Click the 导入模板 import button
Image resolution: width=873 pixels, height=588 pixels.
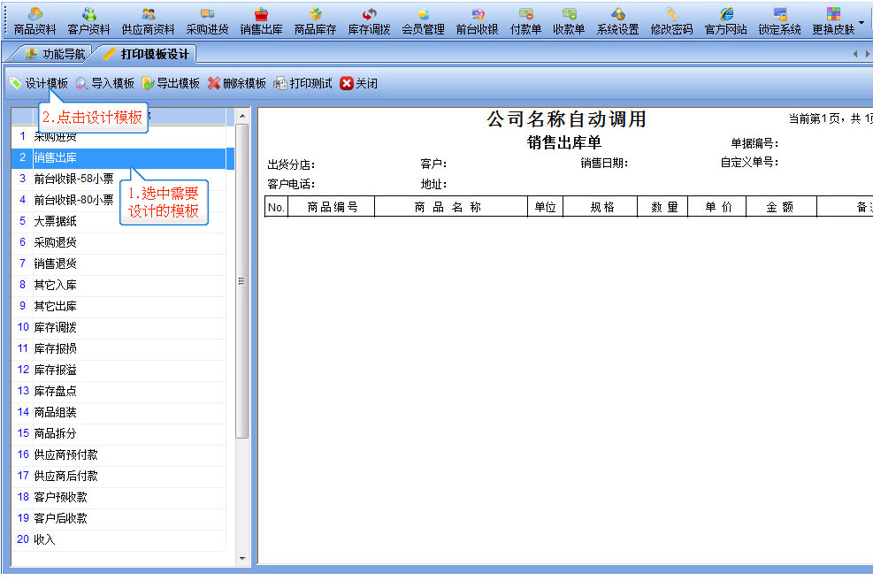104,83
